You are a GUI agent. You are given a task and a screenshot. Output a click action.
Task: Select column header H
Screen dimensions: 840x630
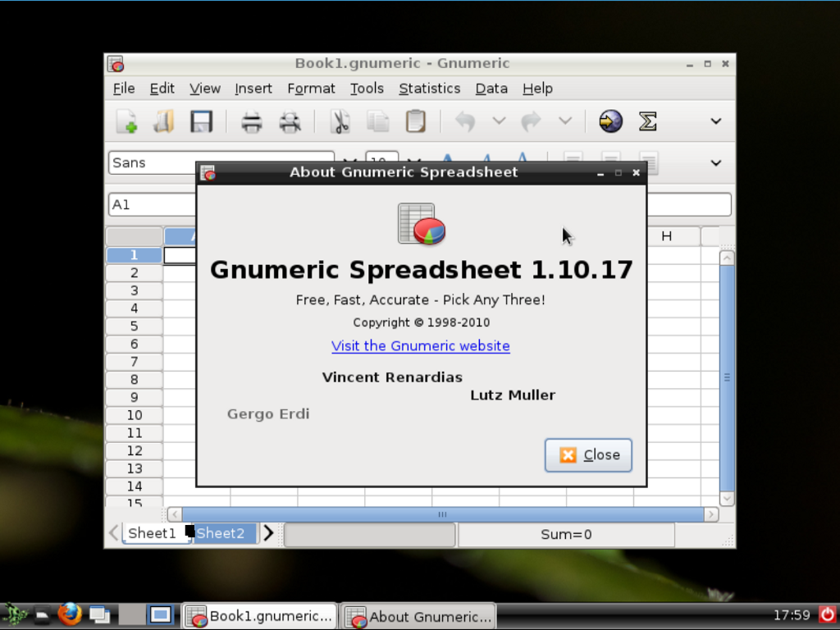667,236
